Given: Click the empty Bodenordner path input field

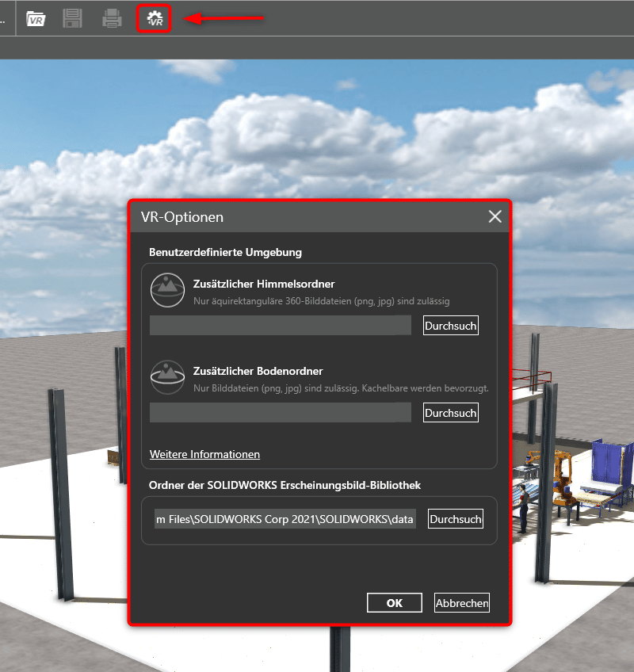Looking at the screenshot, I should (x=280, y=412).
